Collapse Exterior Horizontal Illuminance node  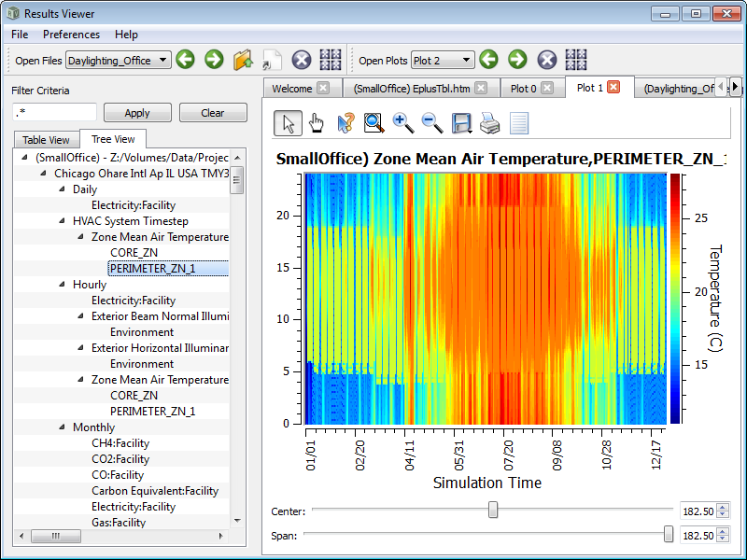click(80, 347)
